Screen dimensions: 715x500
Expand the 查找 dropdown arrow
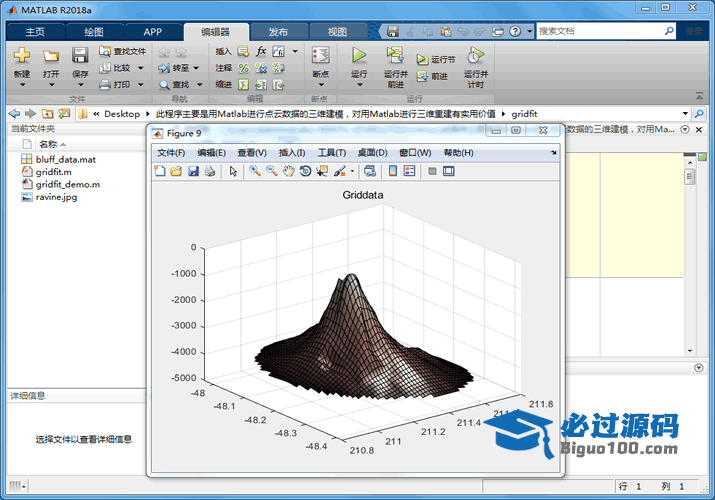199,85
